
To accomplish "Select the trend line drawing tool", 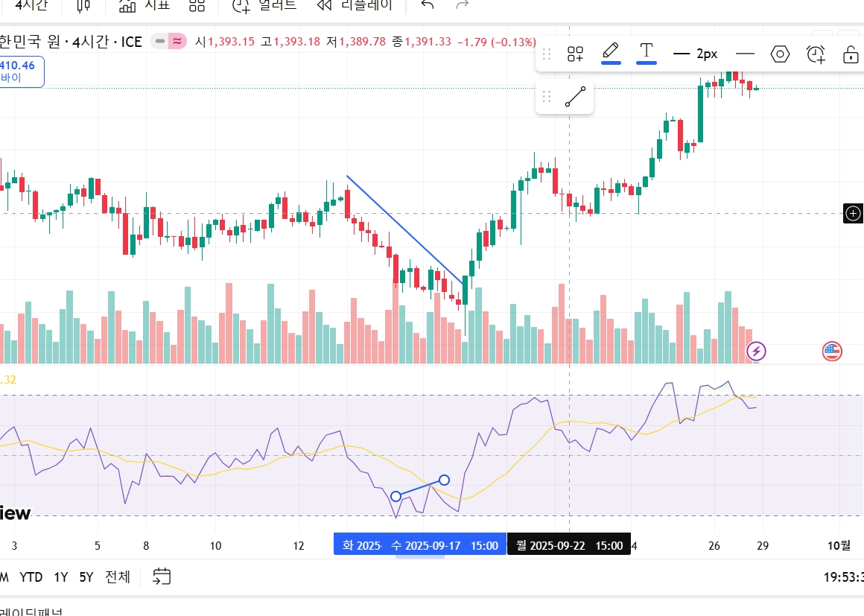I will click(575, 96).
